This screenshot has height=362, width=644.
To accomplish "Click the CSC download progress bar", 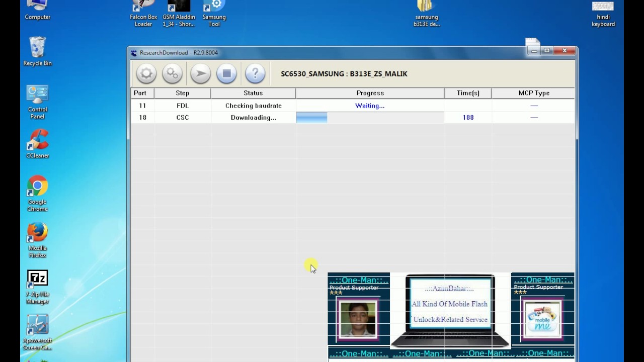I will 370,117.
